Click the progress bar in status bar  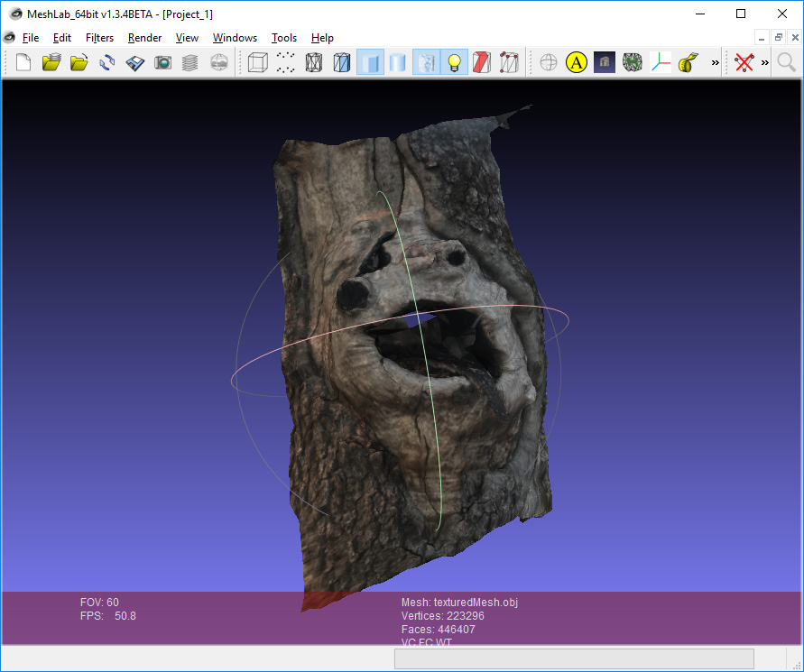click(574, 659)
